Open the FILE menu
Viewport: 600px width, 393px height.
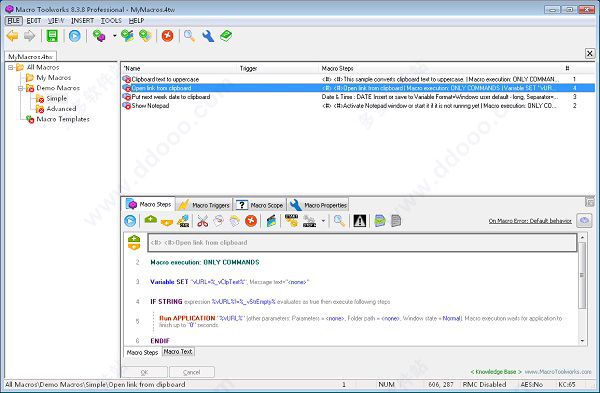coord(14,21)
